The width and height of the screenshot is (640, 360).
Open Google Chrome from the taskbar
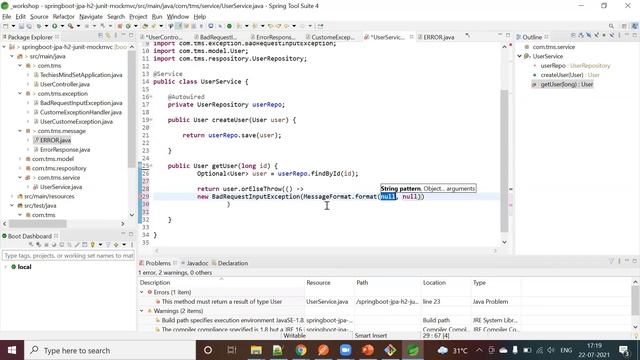tap(301, 350)
